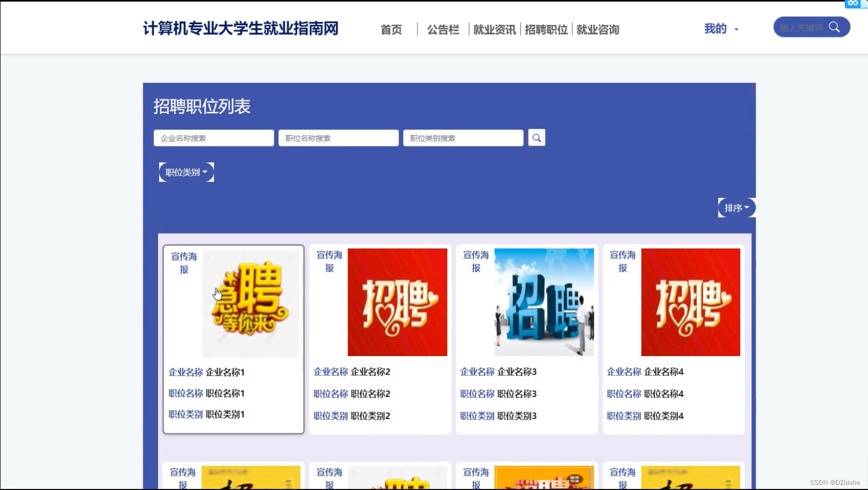Click the text 职位名称2
Screen dimensions: 868x490
point(371,394)
